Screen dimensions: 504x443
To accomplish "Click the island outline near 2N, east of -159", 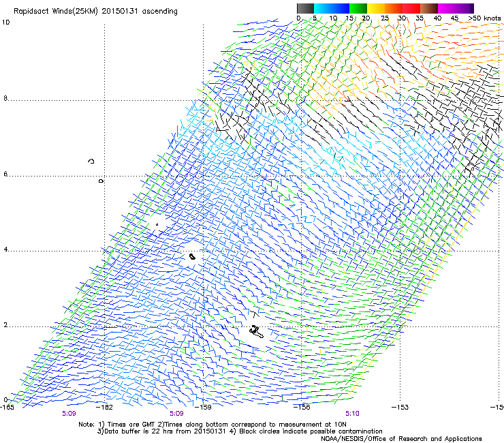I will pyautogui.click(x=256, y=331).
